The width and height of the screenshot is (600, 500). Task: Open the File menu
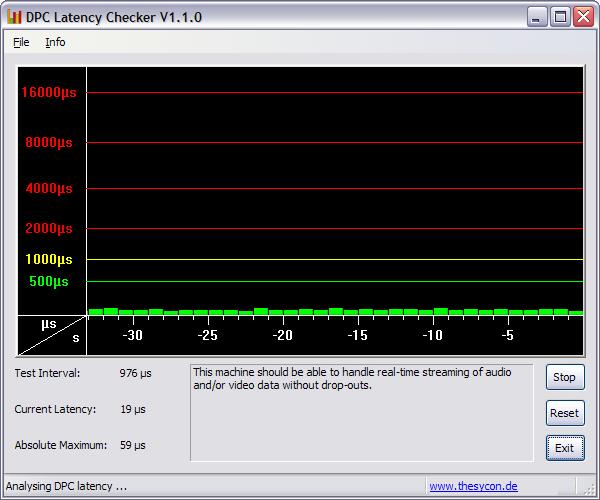pos(21,42)
